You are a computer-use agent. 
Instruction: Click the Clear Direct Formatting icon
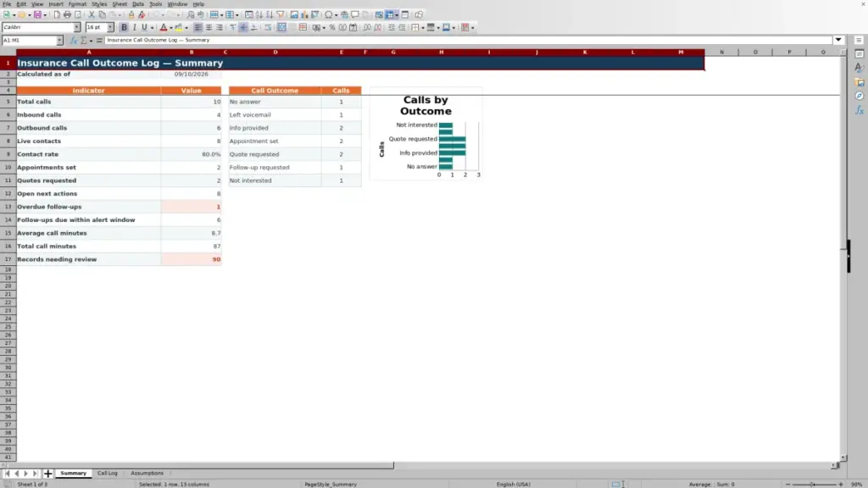pyautogui.click(x=142, y=15)
